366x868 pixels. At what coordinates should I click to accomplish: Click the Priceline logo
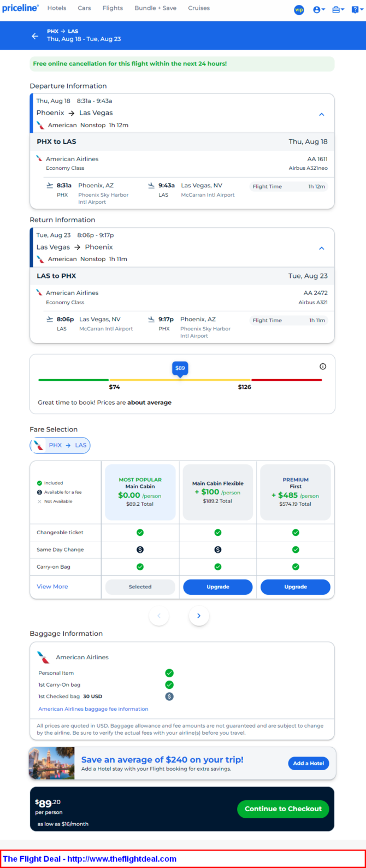click(x=20, y=8)
